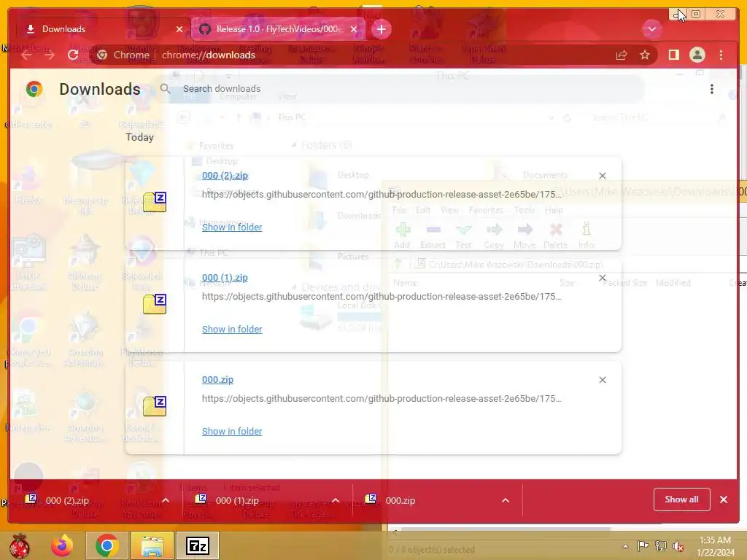Click the zip file icon for 000.zip entry
The height and width of the screenshot is (560, 747).
[155, 406]
